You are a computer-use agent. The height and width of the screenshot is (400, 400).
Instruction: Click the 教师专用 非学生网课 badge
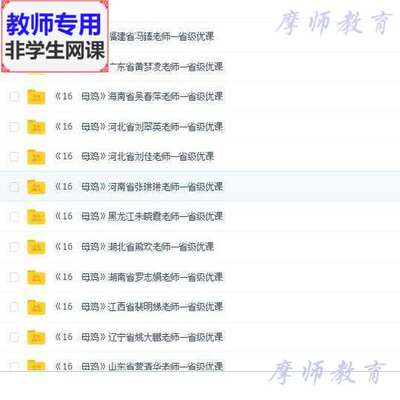pyautogui.click(x=55, y=37)
